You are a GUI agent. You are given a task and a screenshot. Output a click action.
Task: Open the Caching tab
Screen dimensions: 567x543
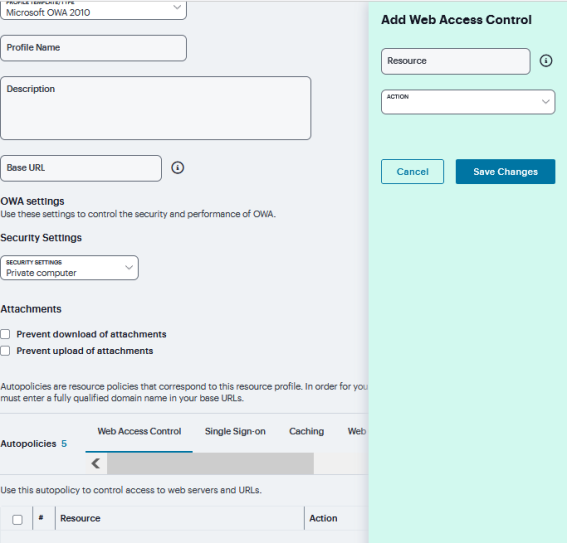click(306, 431)
